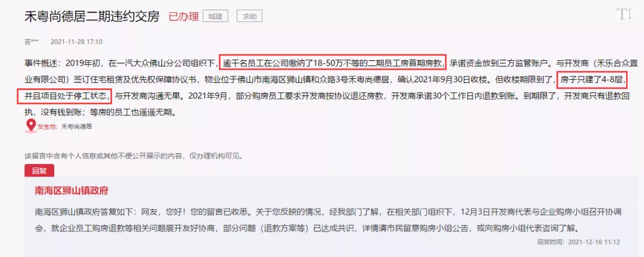
Task: Select the 求助 tag button
Action: point(249,17)
